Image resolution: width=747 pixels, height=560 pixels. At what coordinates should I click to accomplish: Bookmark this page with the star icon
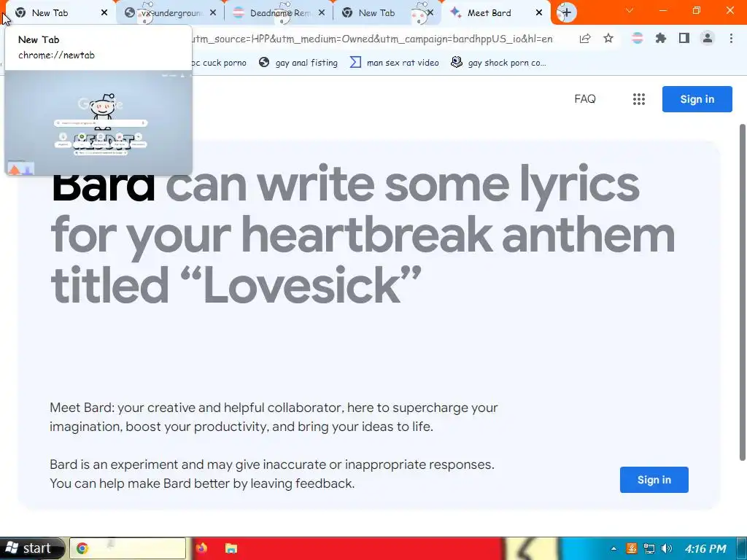click(x=608, y=39)
